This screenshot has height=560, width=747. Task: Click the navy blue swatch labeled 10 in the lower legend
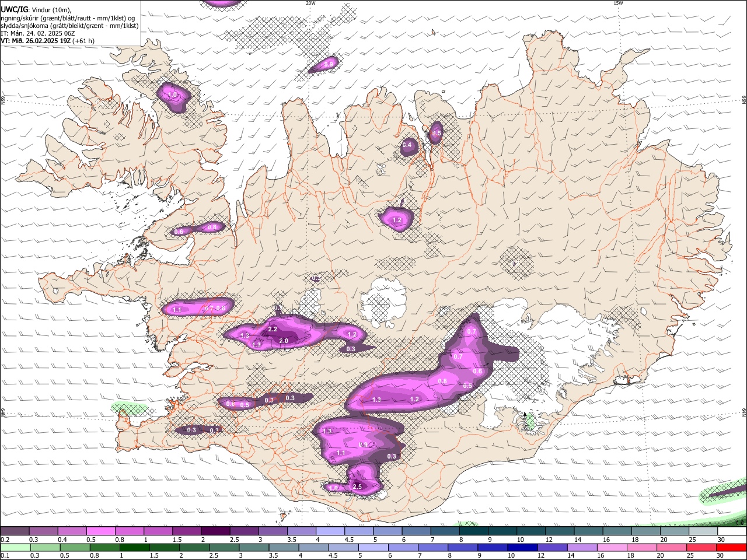coord(521,548)
